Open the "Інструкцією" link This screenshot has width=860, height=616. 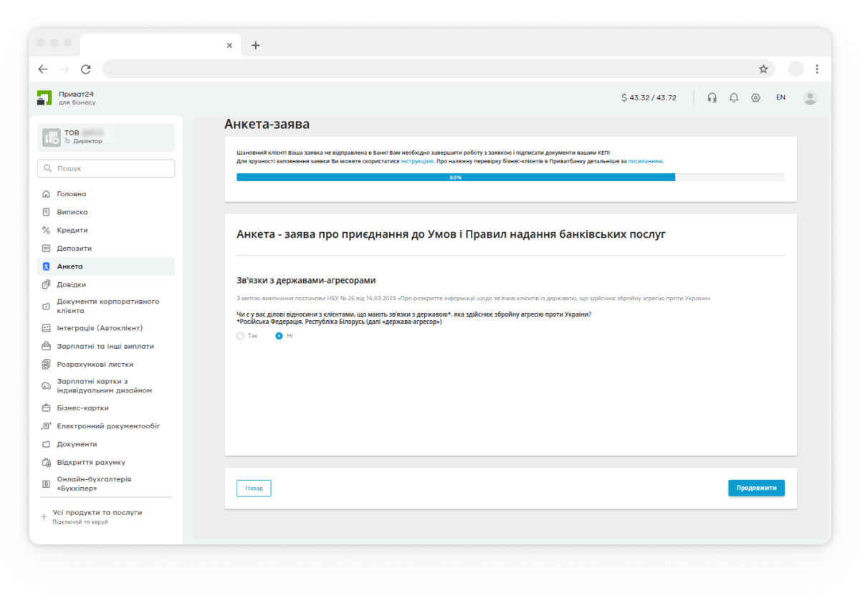[416, 161]
